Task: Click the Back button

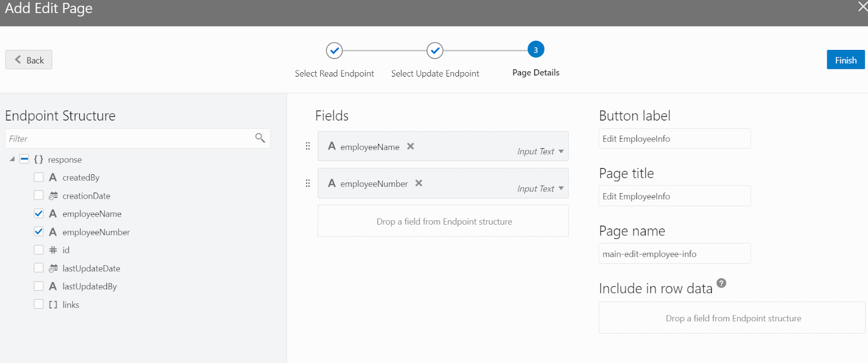Action: click(29, 60)
